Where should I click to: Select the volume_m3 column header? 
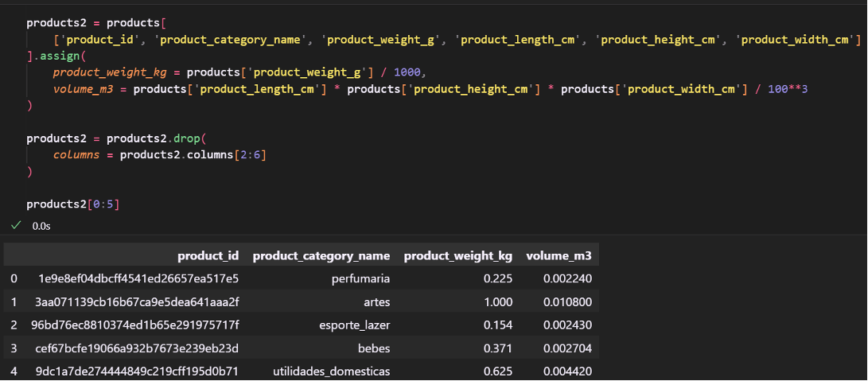coord(559,255)
